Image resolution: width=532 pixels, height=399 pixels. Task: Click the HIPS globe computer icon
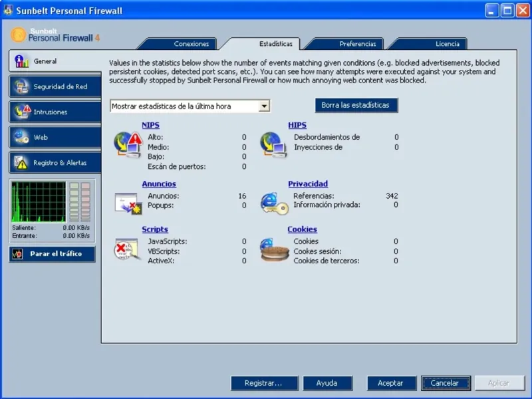click(273, 145)
